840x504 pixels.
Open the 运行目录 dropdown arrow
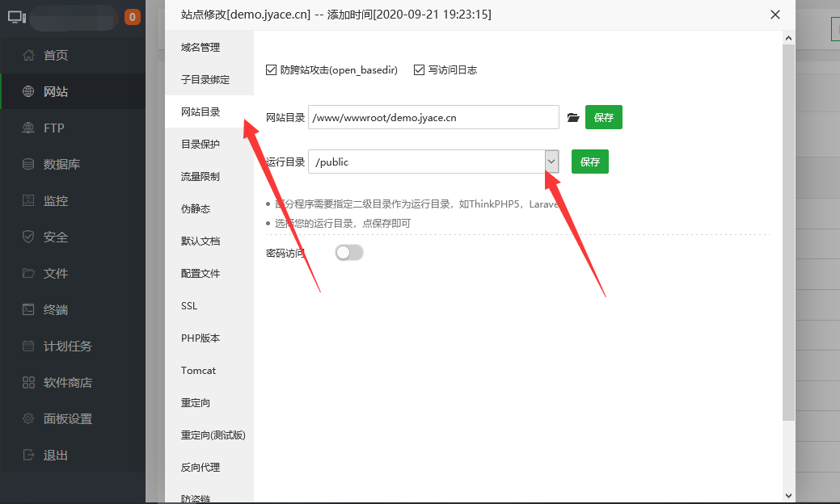point(551,162)
